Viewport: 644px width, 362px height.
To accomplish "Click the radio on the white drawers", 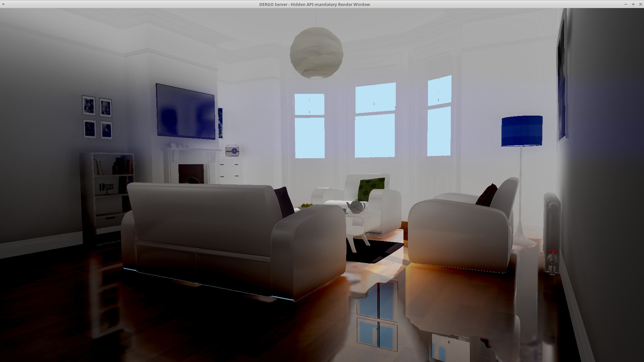I will pyautogui.click(x=232, y=151).
